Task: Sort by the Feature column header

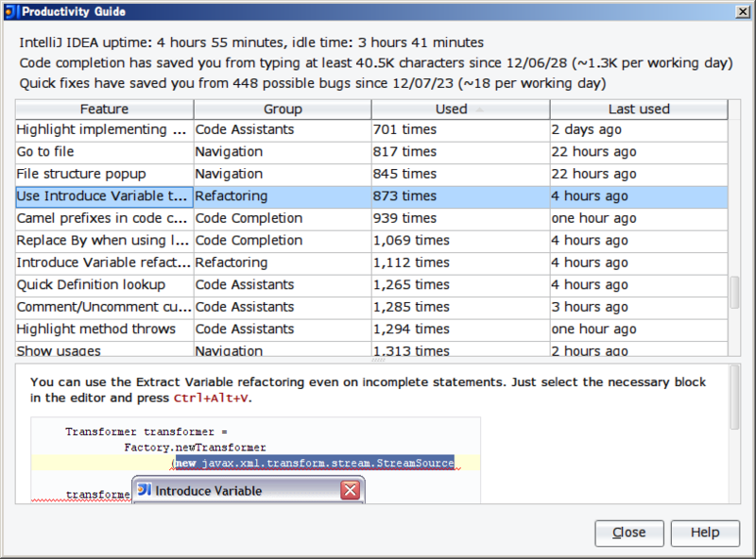Action: 104,110
